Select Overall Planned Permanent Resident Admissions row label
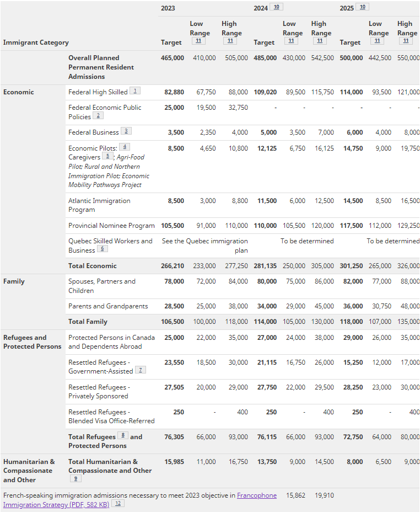The image size is (420, 512). (x=101, y=67)
